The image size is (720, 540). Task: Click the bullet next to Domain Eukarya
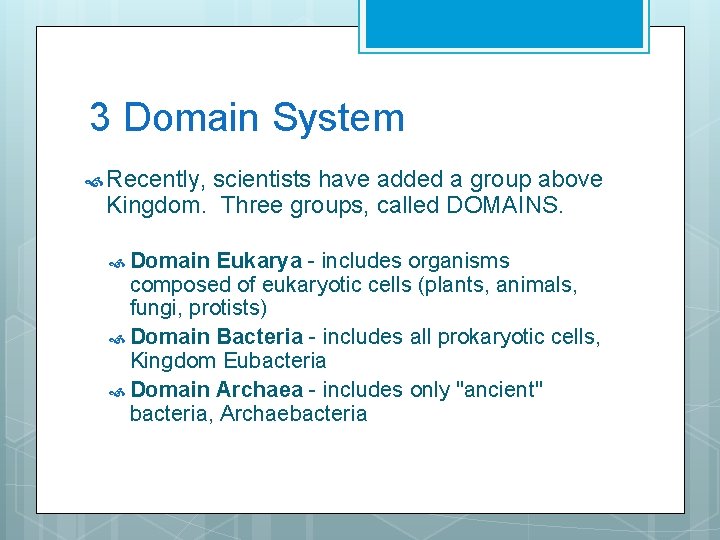117,264
